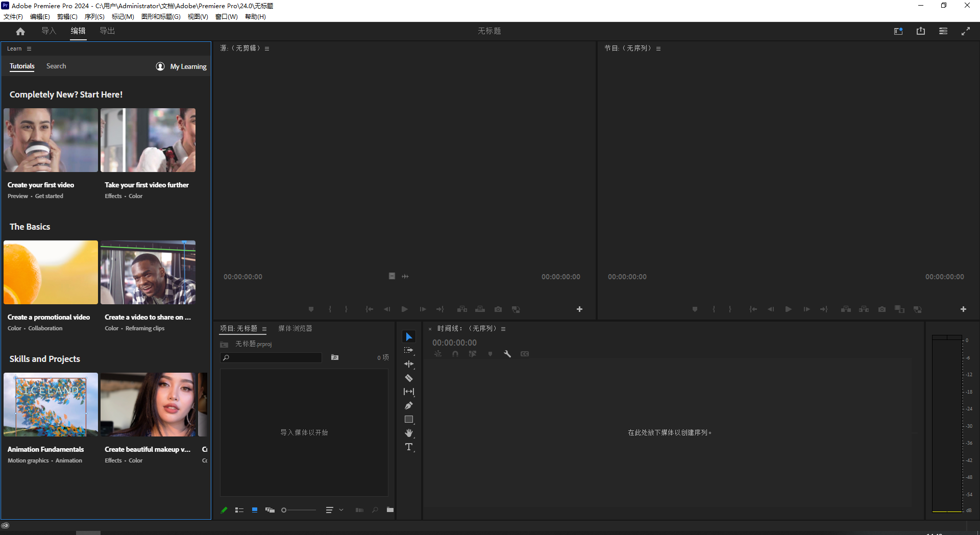
Task: Open timeline display settings with the wrench icon
Action: [x=507, y=353]
